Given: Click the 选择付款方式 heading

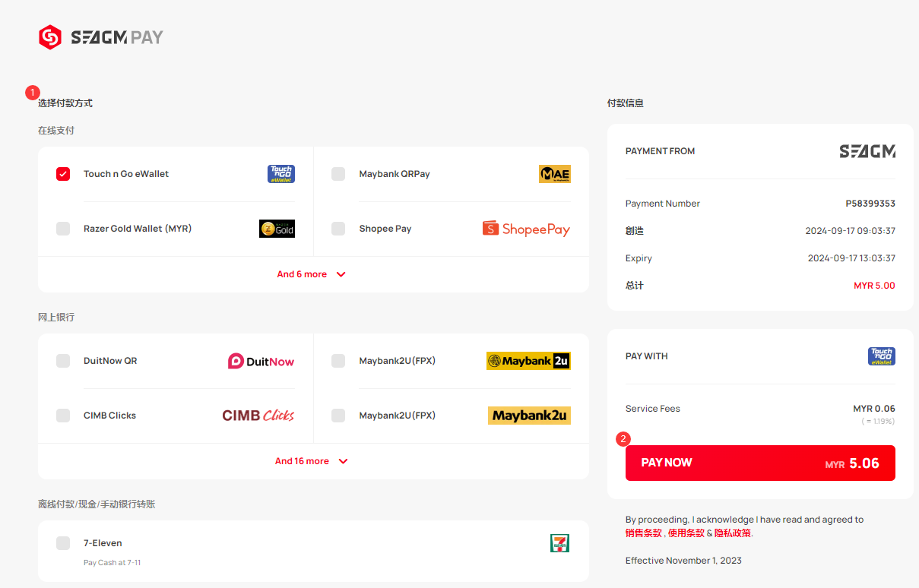Looking at the screenshot, I should [x=65, y=103].
